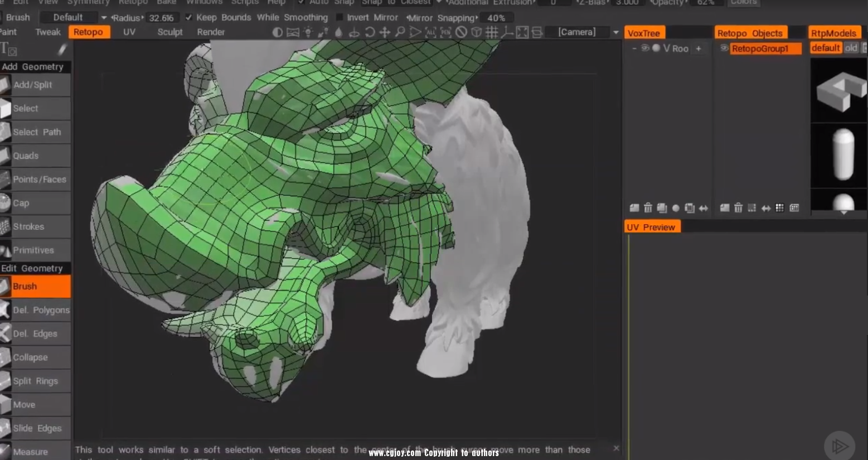Image resolution: width=868 pixels, height=460 pixels.
Task: Open the Measure tool
Action: coord(35,452)
